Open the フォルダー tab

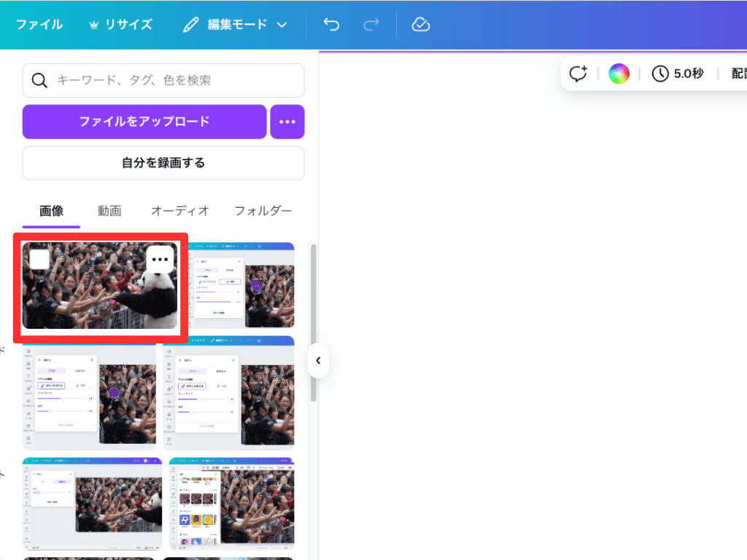[263, 211]
